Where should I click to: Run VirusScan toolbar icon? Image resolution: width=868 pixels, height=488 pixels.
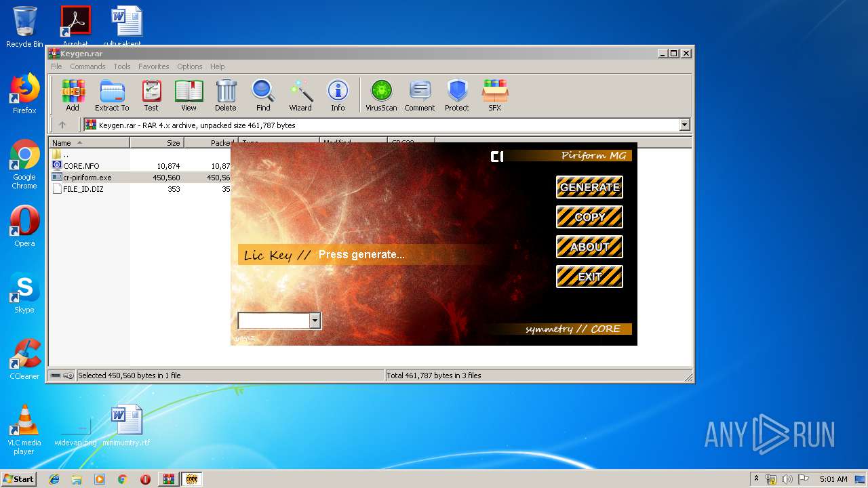pos(381,95)
